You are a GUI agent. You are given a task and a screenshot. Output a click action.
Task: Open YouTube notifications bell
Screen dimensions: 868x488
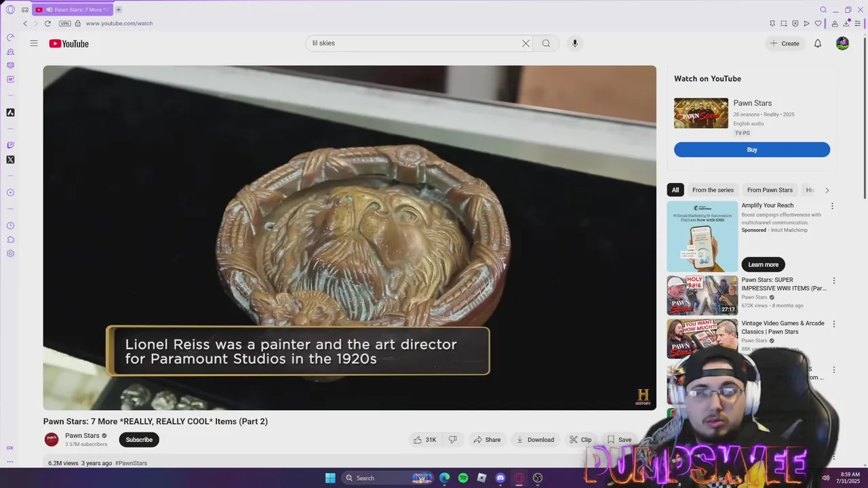point(818,43)
